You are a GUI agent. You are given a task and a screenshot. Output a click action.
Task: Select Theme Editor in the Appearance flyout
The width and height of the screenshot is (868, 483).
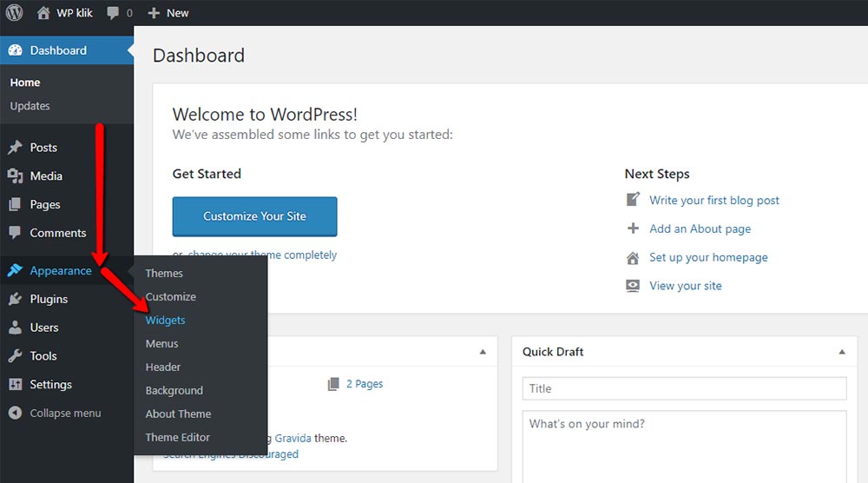[178, 437]
